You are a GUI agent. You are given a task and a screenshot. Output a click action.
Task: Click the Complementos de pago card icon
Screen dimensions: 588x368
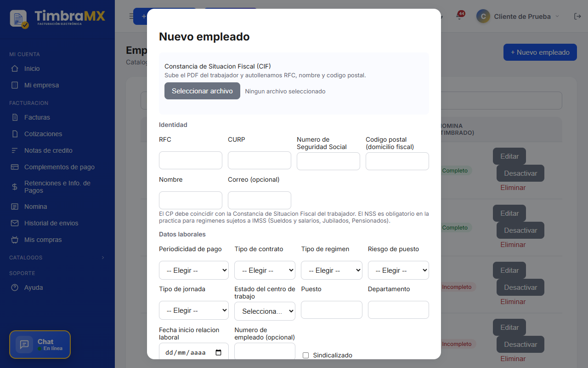click(x=15, y=167)
